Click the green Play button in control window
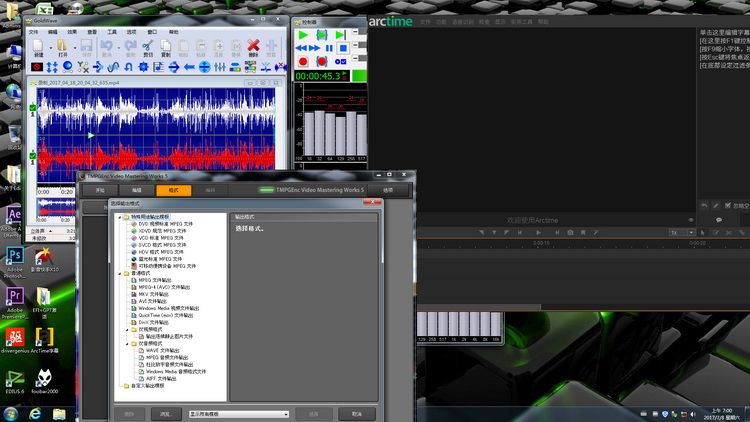The height and width of the screenshot is (422, 750). click(x=303, y=35)
